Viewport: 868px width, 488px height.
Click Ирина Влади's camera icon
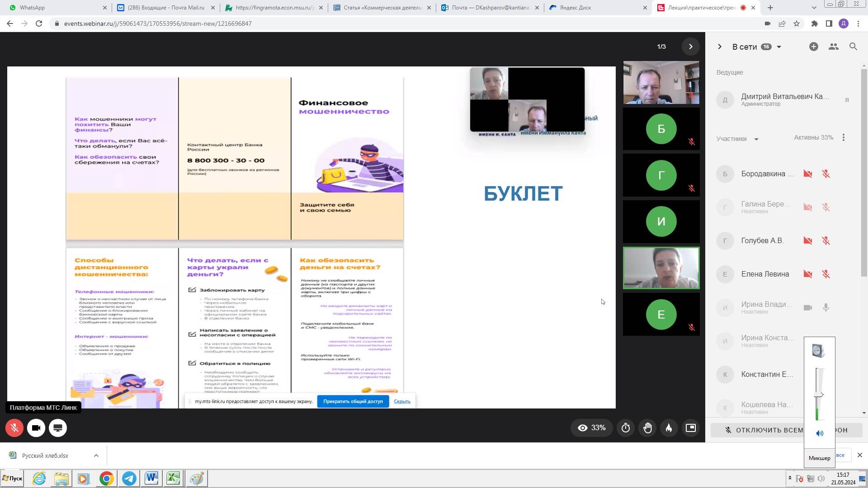point(808,308)
